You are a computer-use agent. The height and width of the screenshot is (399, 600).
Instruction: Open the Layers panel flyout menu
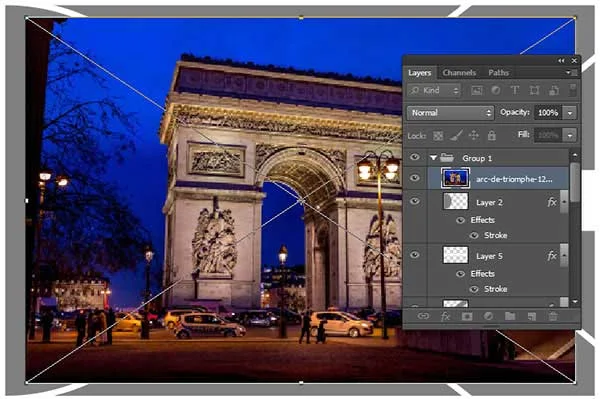tap(571, 72)
